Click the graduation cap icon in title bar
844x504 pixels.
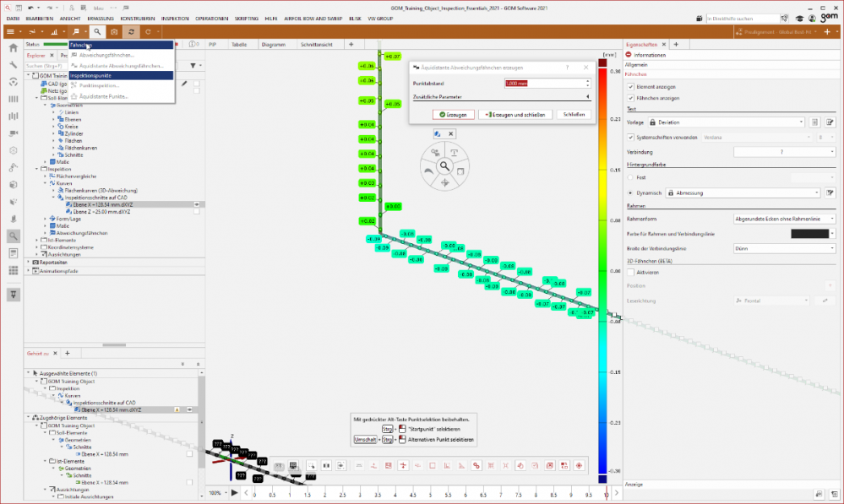pos(800,19)
